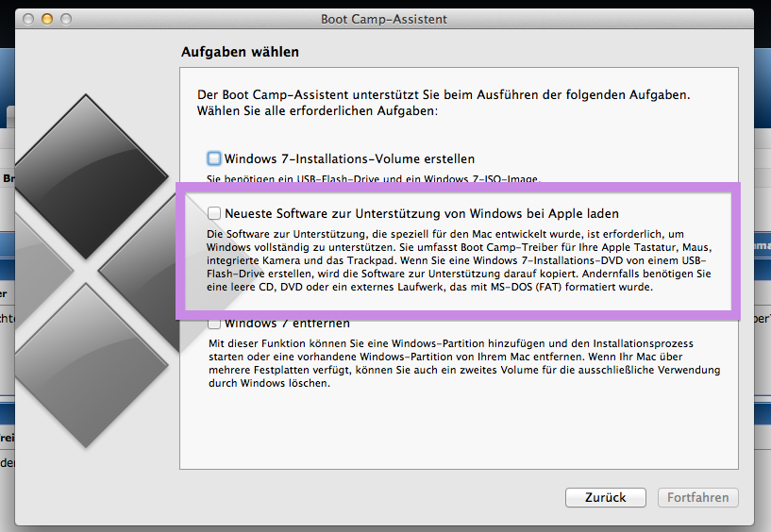Click the Aufgaben wählen heading
Viewport: 771px width, 532px height.
(x=240, y=52)
